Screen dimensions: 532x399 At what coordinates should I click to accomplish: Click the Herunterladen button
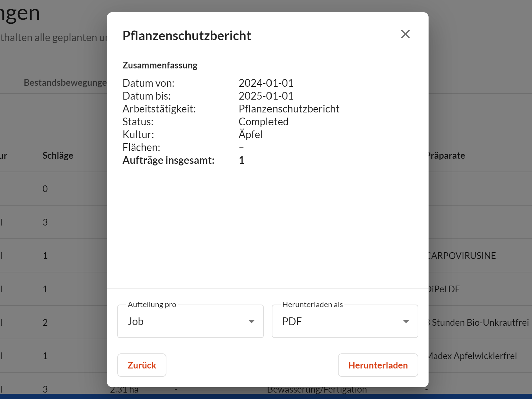(378, 365)
